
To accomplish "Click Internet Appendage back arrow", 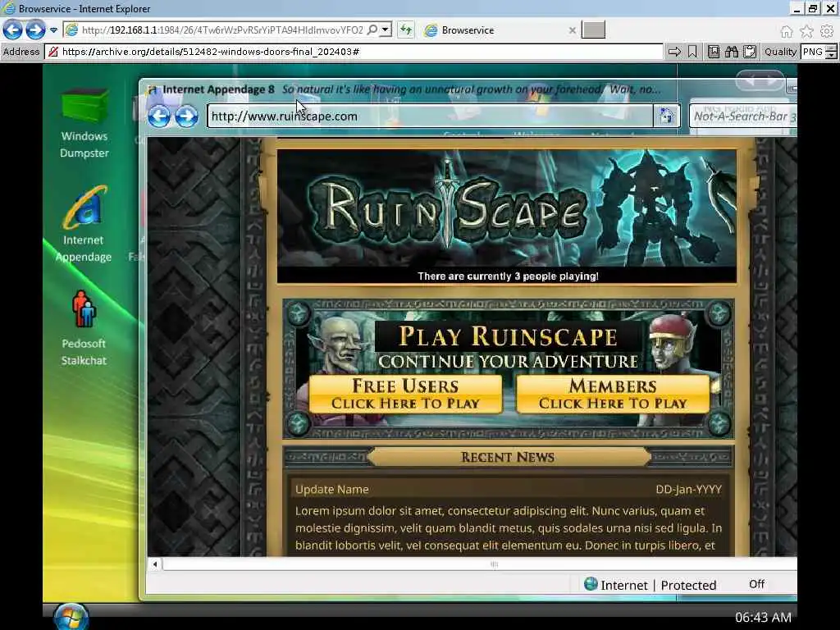I will [x=159, y=116].
